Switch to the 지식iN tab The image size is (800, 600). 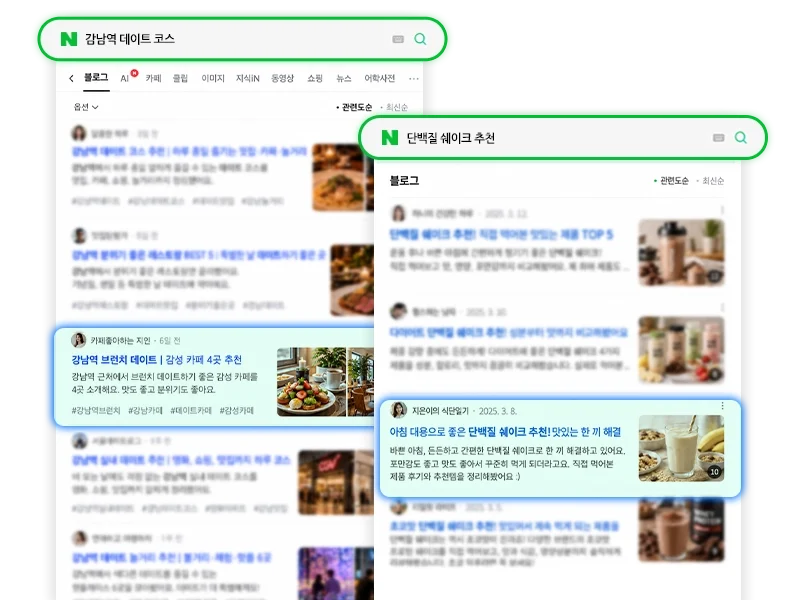247,78
